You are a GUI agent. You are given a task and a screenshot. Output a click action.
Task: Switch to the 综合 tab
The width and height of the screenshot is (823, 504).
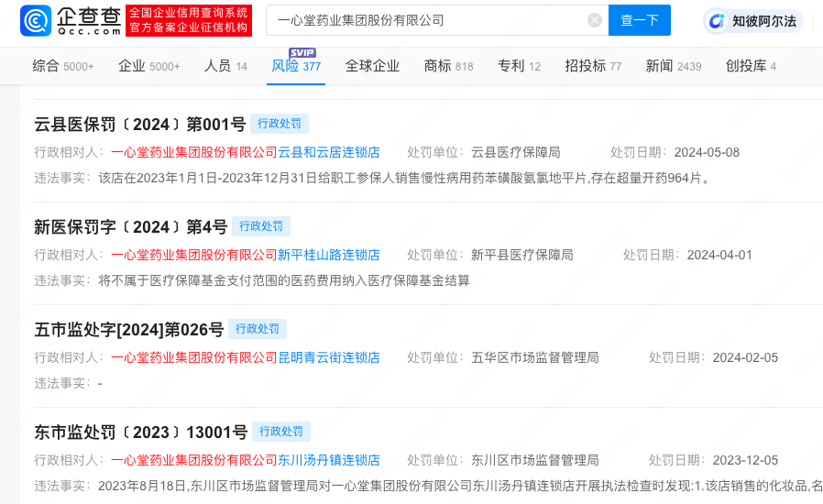pos(63,66)
